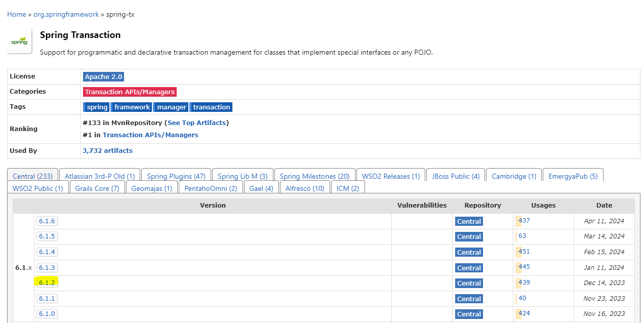Switch to Atlassian 3rd-P Old tab
Screen dimensions: 644x323
(100, 176)
